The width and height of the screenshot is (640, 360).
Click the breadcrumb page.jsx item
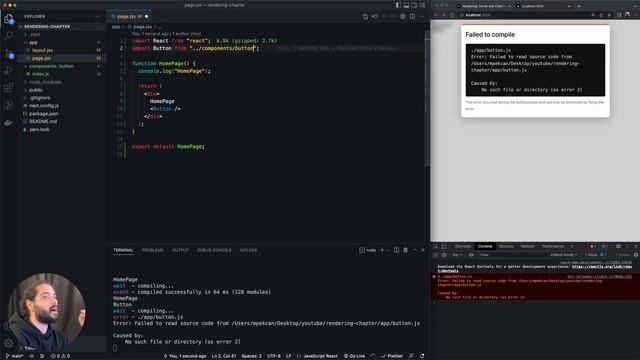coord(142,27)
